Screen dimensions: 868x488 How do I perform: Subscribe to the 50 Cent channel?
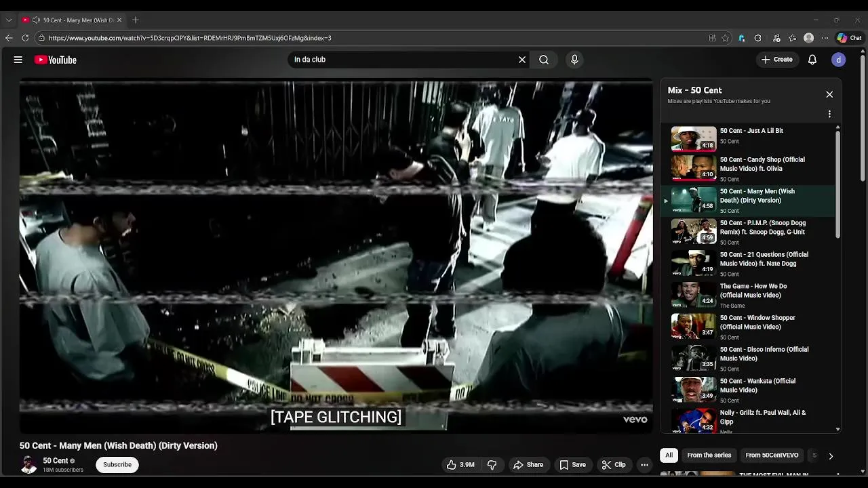pyautogui.click(x=117, y=464)
